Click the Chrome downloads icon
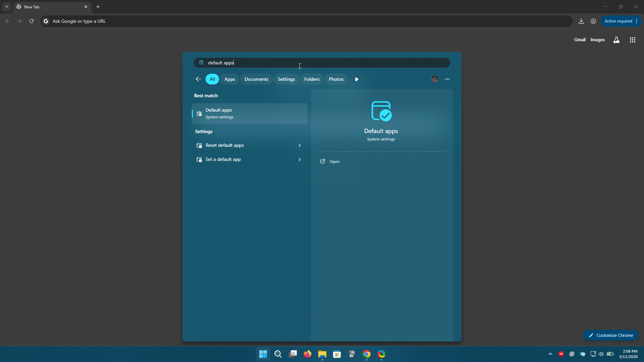Image resolution: width=644 pixels, height=362 pixels. [x=581, y=21]
